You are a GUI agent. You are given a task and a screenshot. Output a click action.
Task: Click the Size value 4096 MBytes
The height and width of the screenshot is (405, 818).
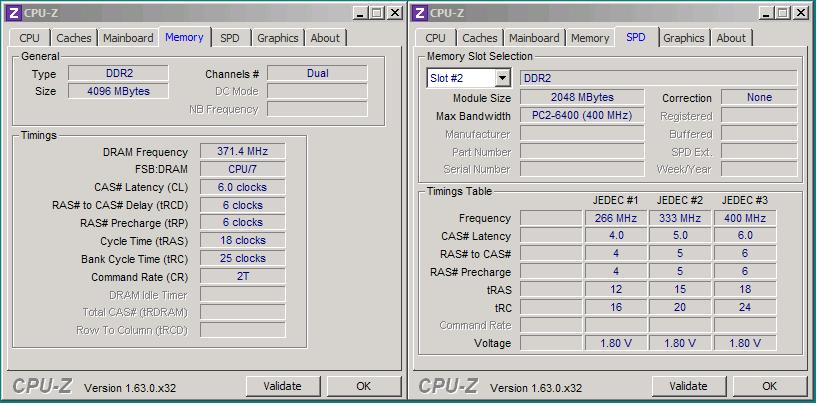[118, 91]
